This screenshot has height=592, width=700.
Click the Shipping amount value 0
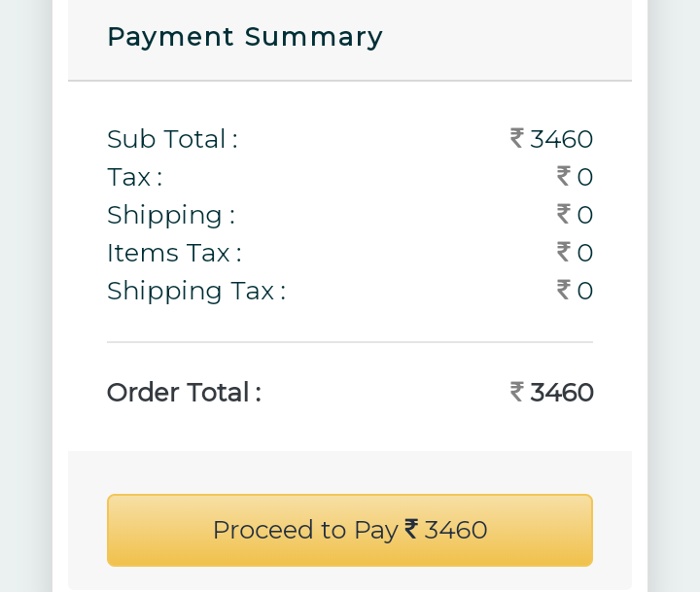(x=585, y=215)
